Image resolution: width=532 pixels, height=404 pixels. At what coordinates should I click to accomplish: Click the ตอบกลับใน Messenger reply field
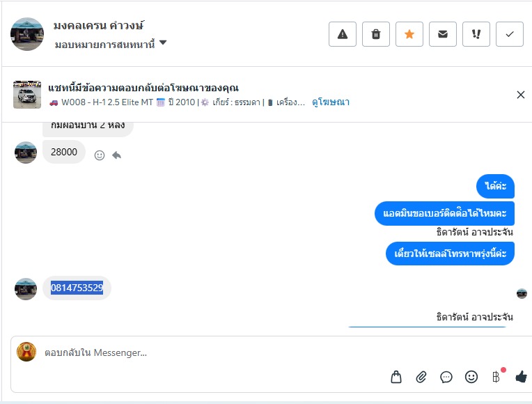point(209,352)
